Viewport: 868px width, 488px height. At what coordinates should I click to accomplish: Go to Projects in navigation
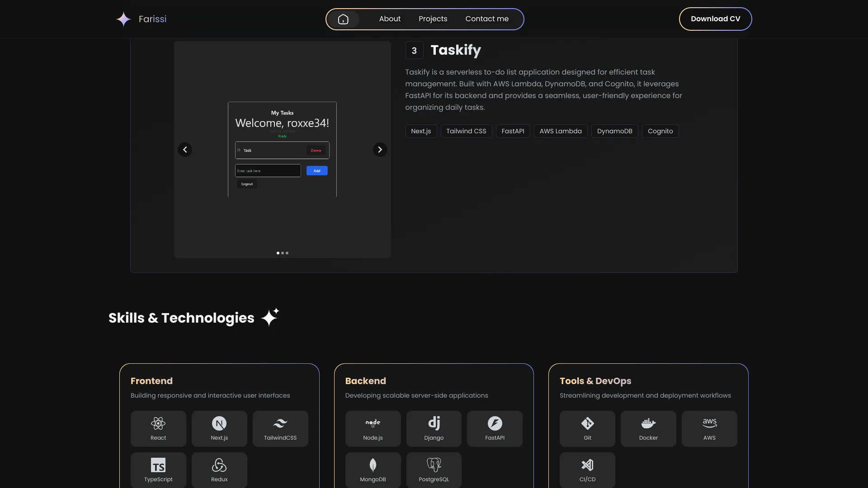point(433,19)
